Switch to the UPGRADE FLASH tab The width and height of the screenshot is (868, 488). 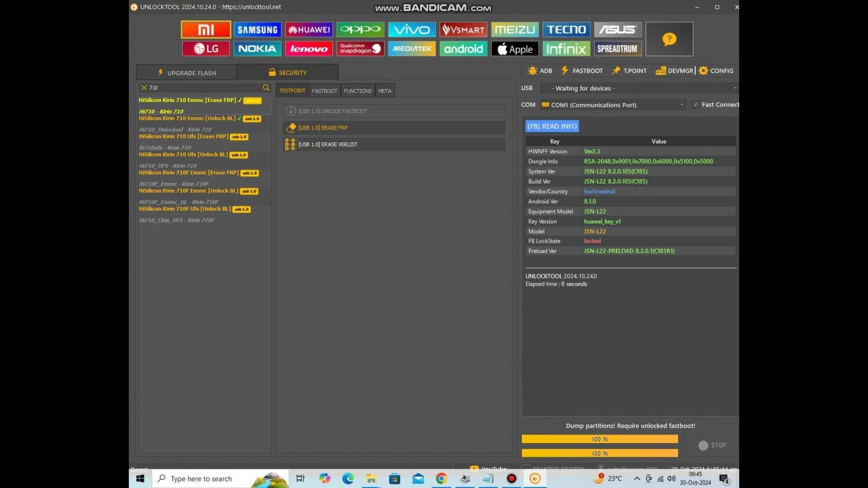click(x=186, y=73)
